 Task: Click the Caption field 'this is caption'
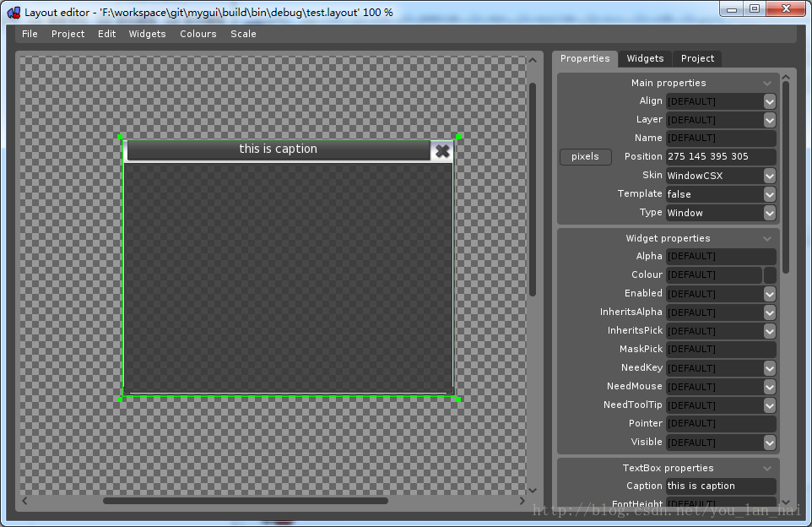721,486
